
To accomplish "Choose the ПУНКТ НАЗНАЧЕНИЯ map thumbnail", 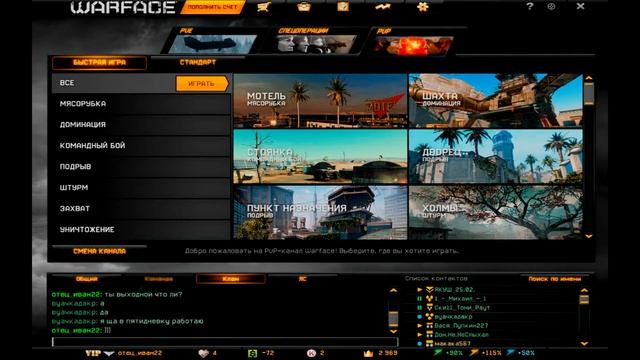I will tap(320, 213).
